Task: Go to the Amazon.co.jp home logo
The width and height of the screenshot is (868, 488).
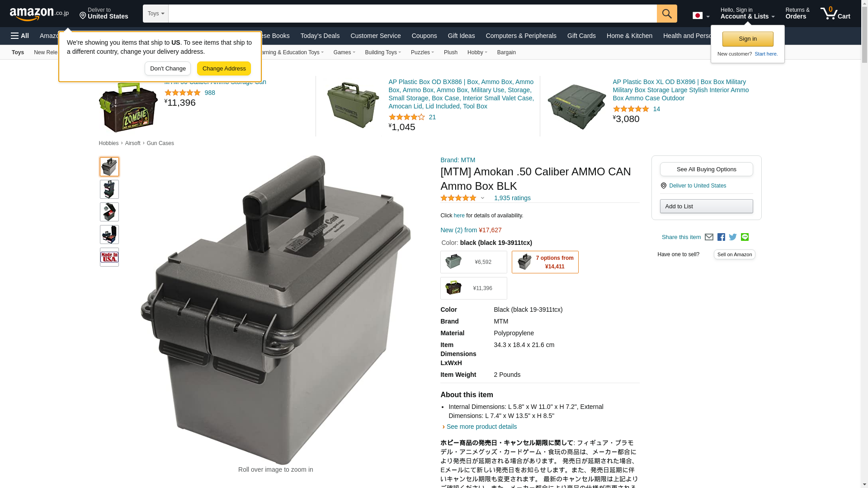Action: 39,14
